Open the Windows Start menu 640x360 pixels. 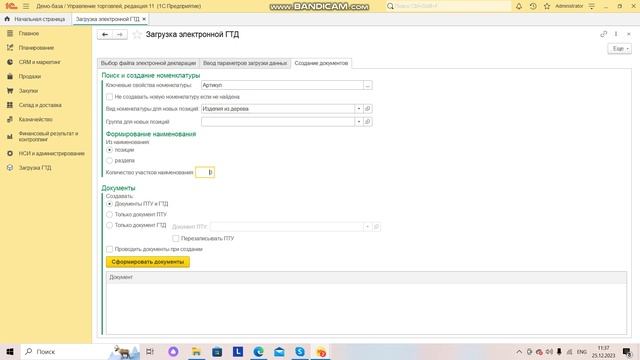[x=10, y=351]
